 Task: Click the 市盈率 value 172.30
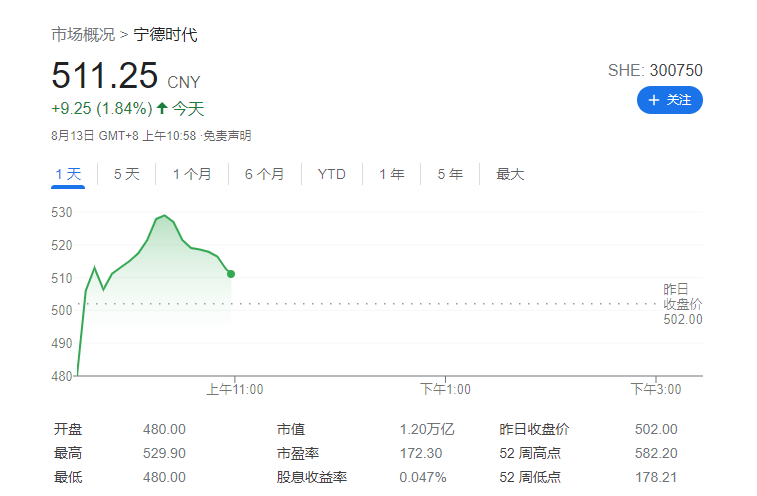pos(421,453)
